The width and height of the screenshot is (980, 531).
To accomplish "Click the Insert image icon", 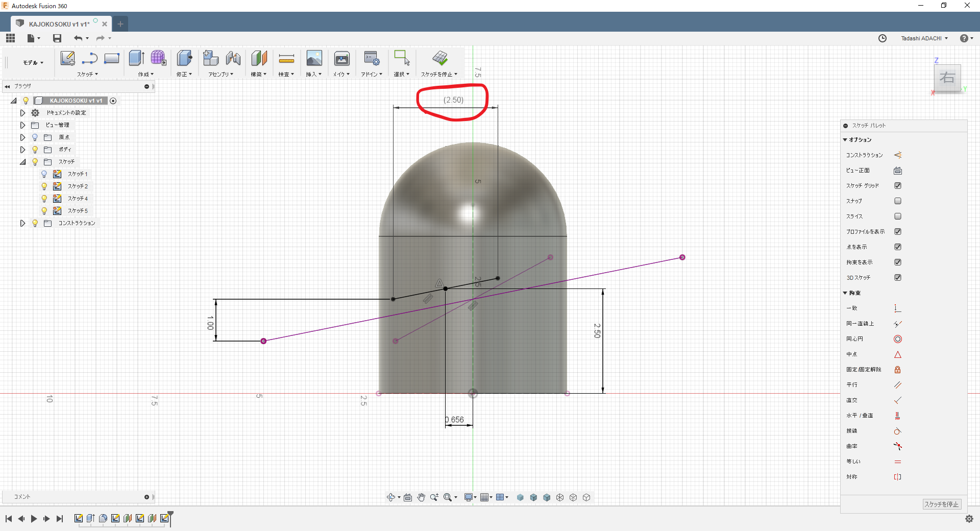I will 314,58.
